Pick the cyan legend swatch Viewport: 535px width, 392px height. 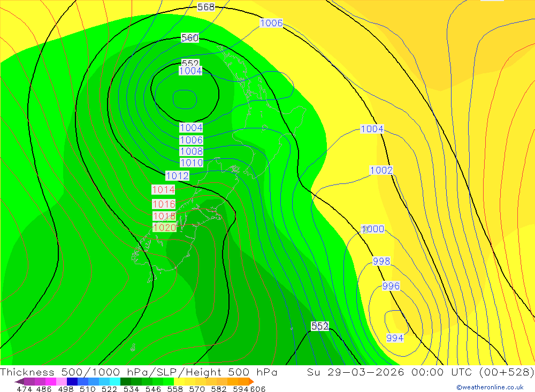pyautogui.click(x=115, y=381)
